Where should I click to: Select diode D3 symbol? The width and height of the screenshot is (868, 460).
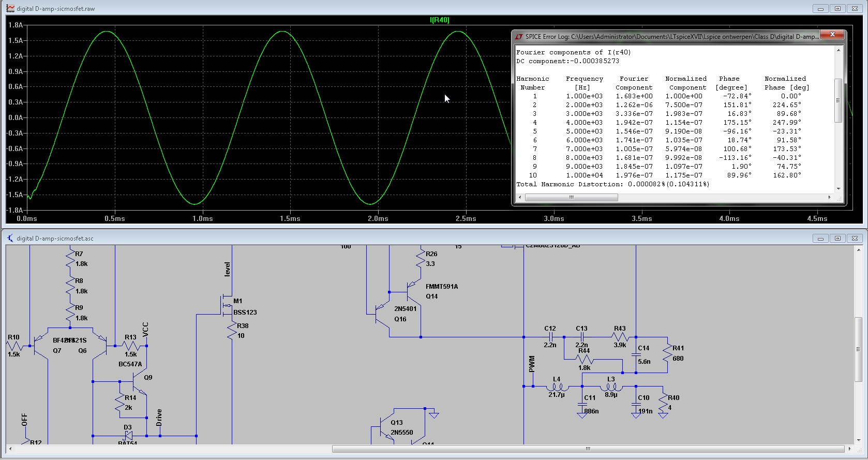click(x=128, y=436)
